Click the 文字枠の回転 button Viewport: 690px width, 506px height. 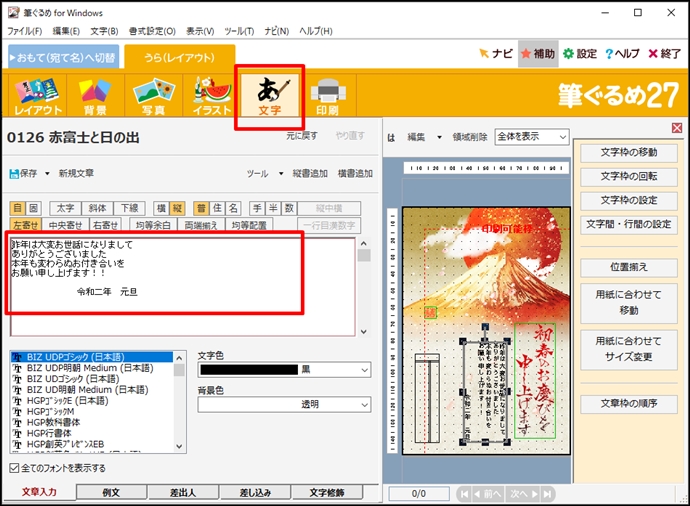[629, 176]
